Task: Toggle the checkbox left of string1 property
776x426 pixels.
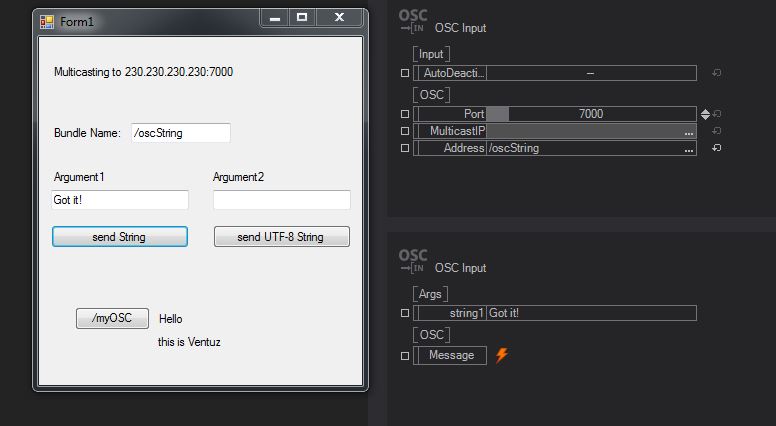Action: (x=405, y=313)
